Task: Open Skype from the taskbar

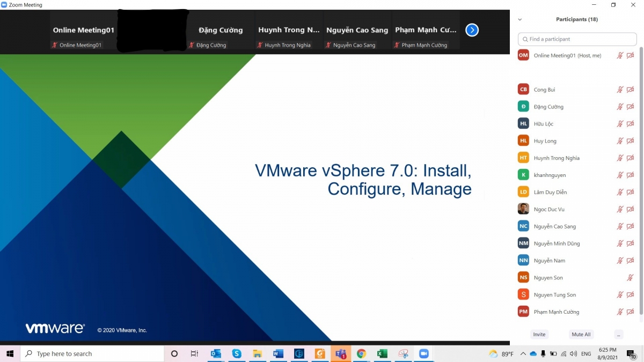Action: tap(237, 353)
